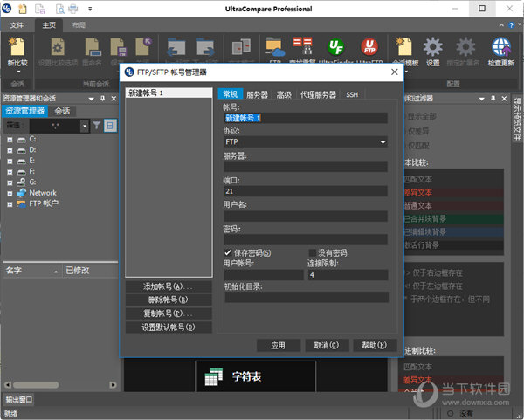Pin the right filter panel
The image size is (524, 420).
(493, 99)
